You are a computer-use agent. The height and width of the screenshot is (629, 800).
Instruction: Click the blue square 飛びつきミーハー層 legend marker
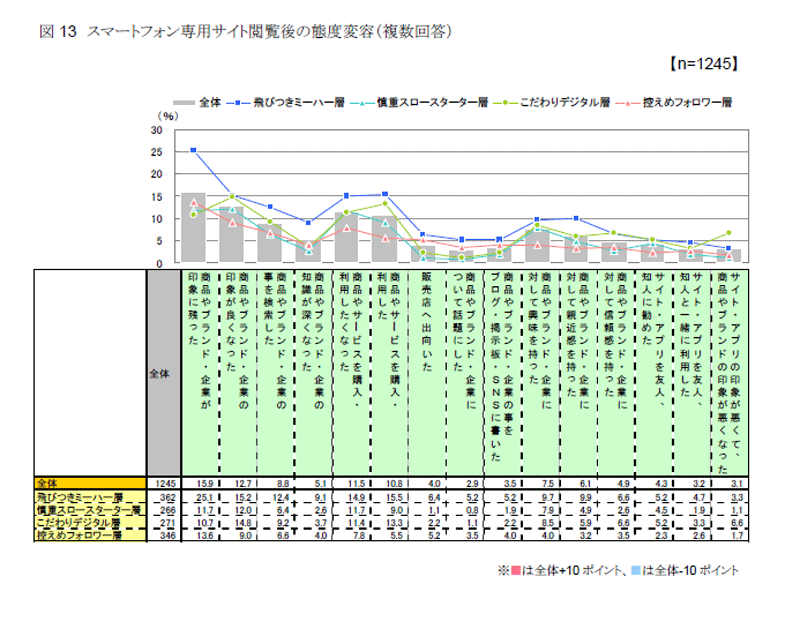click(237, 103)
